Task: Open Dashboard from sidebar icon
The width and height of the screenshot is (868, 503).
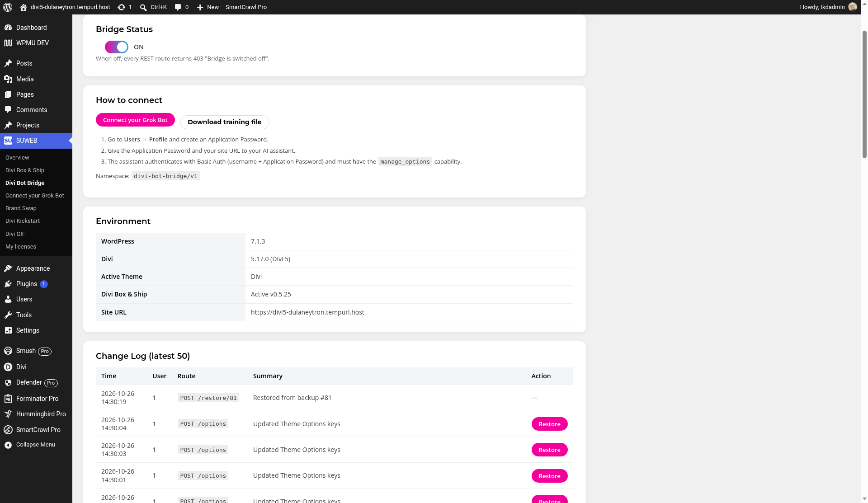Action: point(8,28)
